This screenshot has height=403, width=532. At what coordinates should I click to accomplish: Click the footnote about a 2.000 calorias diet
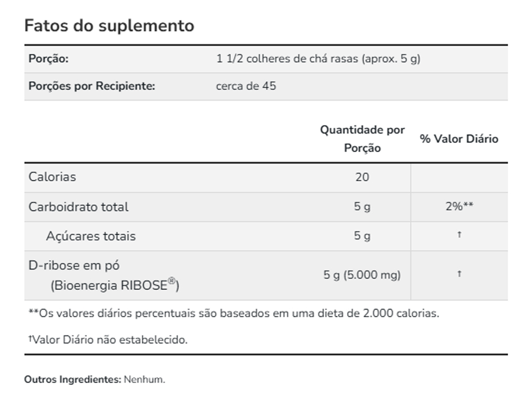234,314
